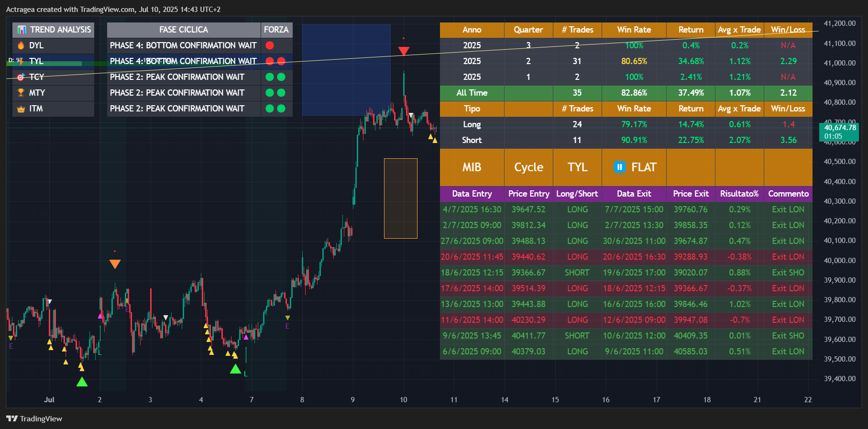The height and width of the screenshot is (429, 868).
Task: Click the PHASE 4 text in the DYL row
Action: [183, 45]
